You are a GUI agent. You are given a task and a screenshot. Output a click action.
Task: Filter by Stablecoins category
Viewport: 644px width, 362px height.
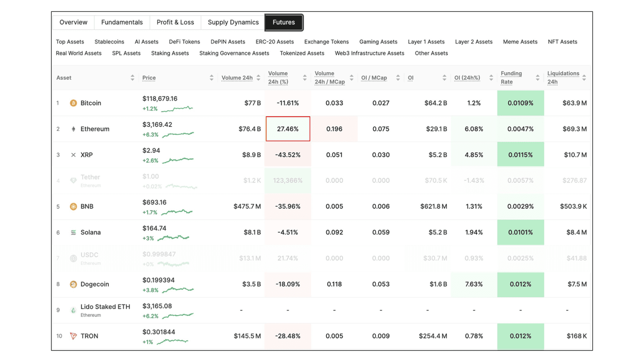[109, 42]
